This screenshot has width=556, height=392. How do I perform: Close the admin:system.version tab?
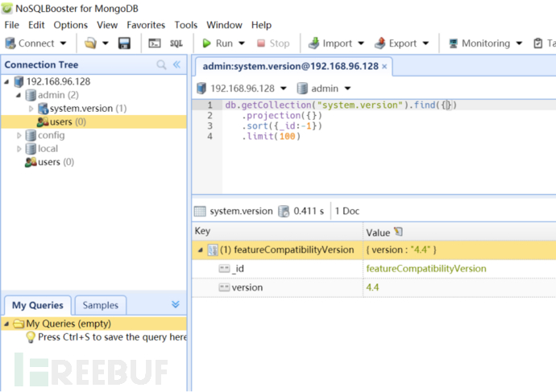click(384, 66)
